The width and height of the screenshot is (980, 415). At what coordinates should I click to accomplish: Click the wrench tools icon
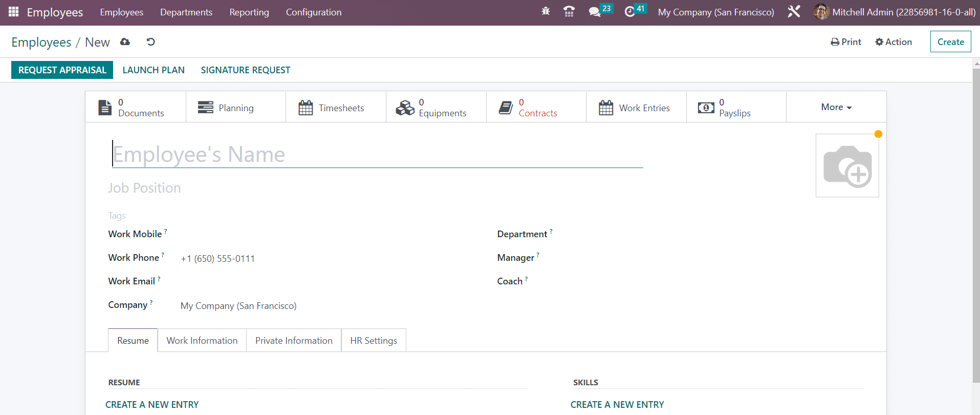[794, 12]
